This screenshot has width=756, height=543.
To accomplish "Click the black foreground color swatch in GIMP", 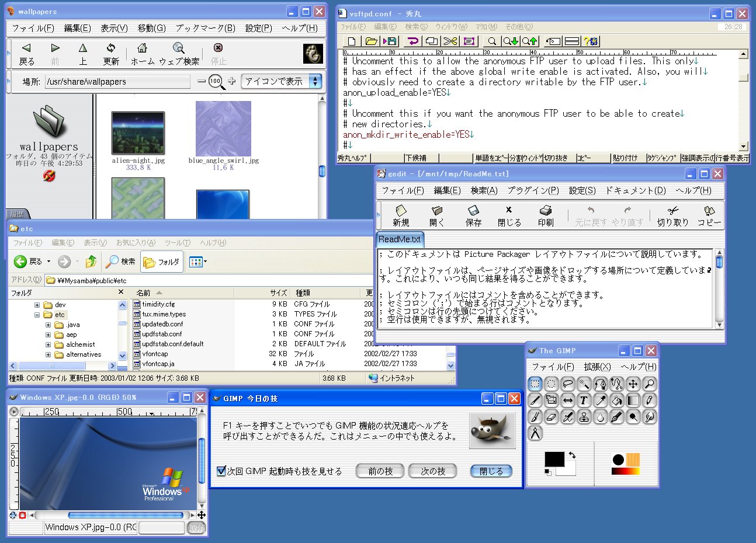I will pyautogui.click(x=554, y=459).
